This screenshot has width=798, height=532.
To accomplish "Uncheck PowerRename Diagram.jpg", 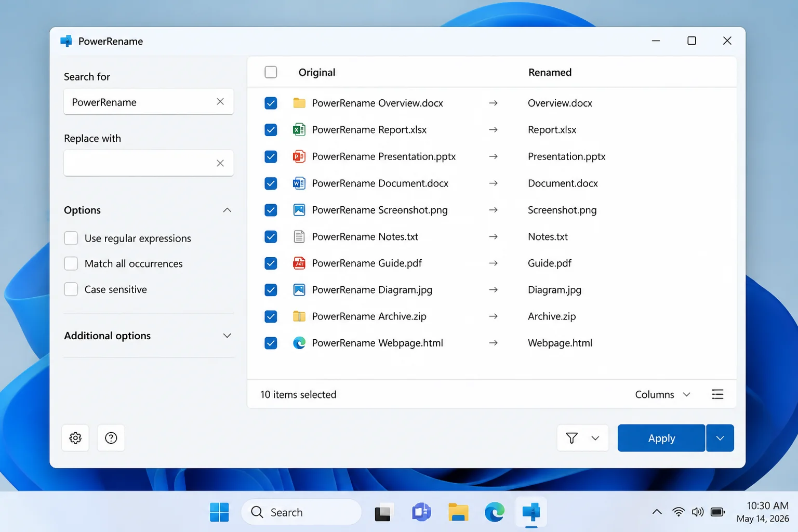I will click(x=271, y=289).
